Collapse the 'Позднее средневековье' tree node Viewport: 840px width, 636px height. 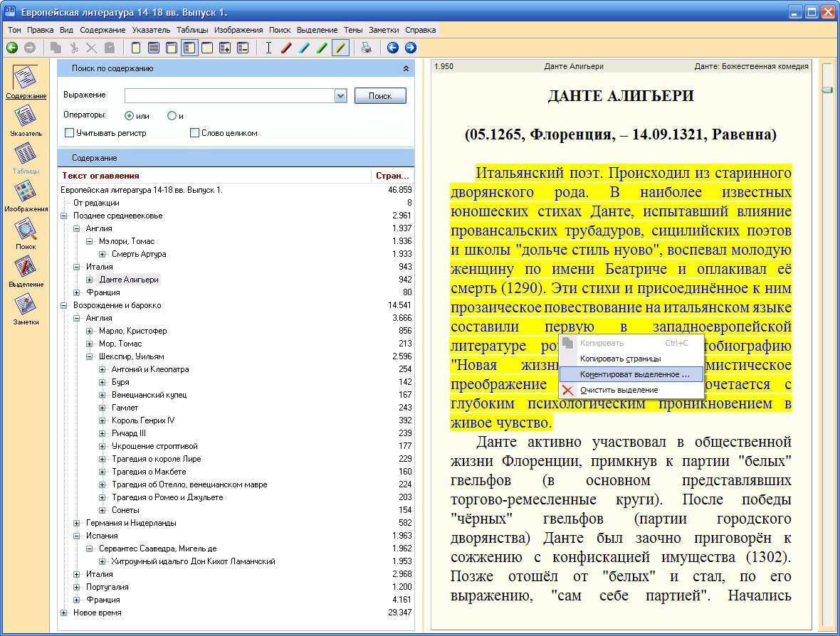64,216
